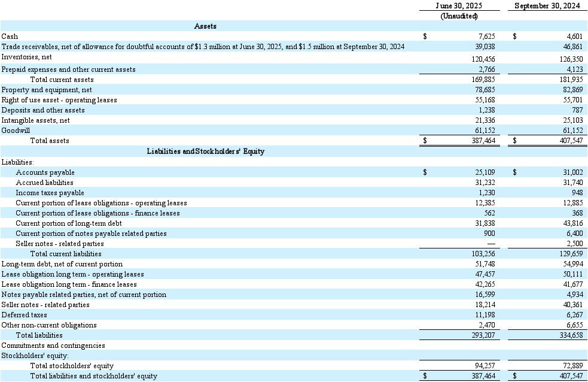Click the Accounts payable row label
Viewport: 588px width, 382px height.
(45, 172)
